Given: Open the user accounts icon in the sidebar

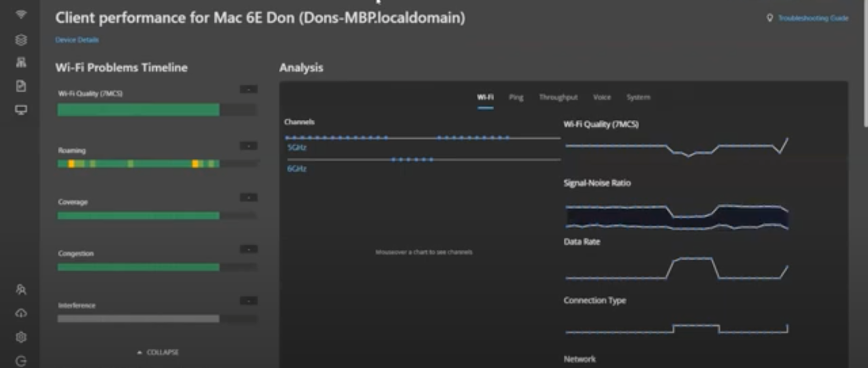Looking at the screenshot, I should coord(21,289).
